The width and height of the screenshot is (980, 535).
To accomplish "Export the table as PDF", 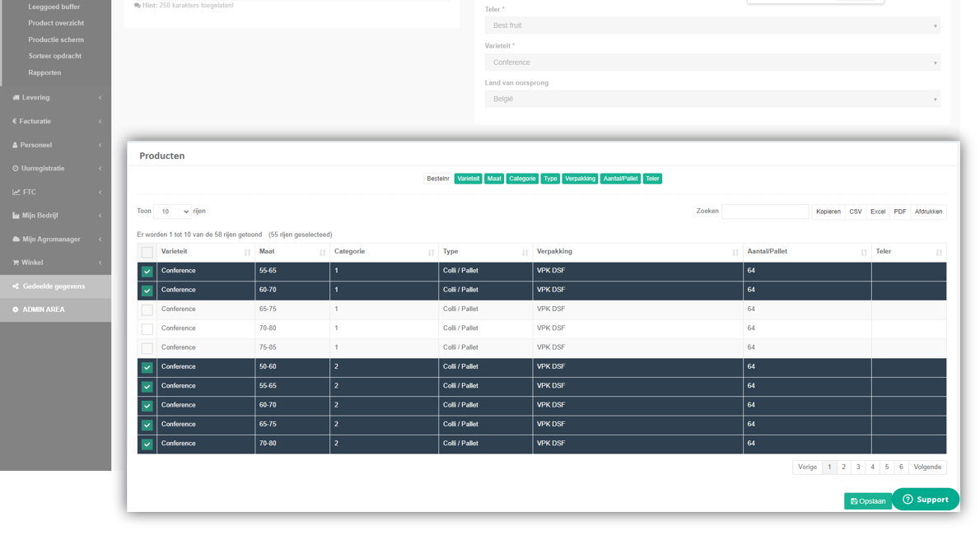I will (899, 212).
